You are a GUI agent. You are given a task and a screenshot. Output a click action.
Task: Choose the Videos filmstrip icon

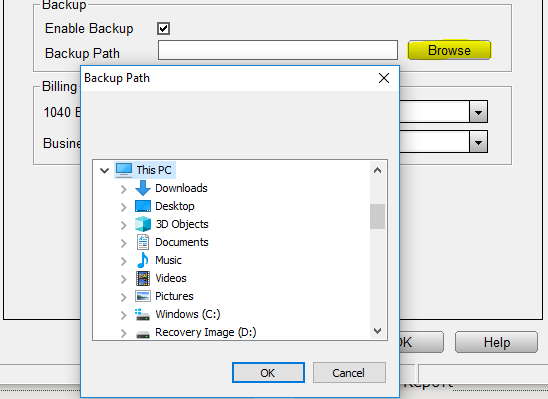tap(143, 278)
